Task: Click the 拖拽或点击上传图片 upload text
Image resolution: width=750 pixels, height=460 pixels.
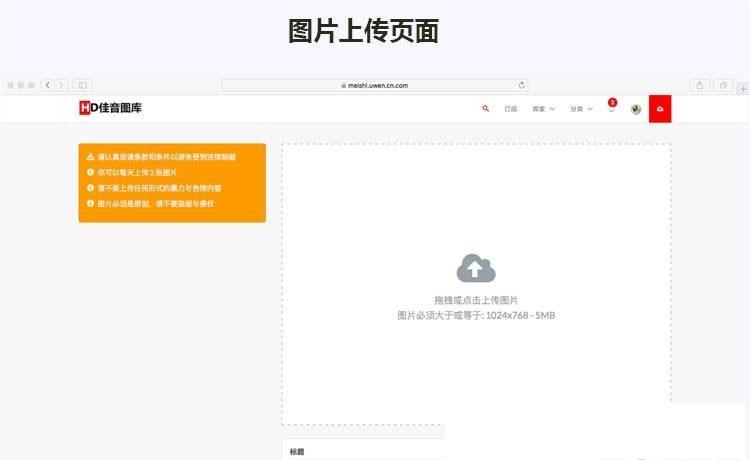Action: click(476, 300)
